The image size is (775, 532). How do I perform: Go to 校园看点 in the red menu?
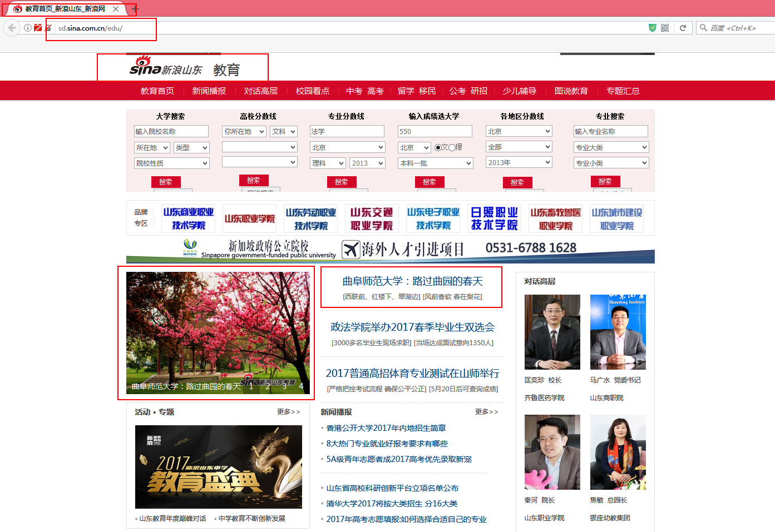(312, 91)
